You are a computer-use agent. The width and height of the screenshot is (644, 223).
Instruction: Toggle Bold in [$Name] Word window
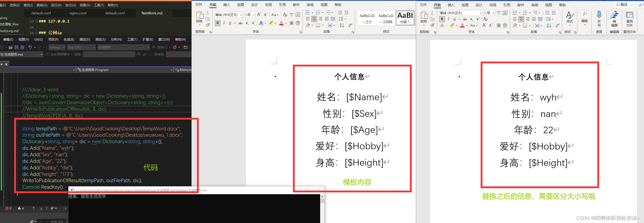tap(218, 23)
